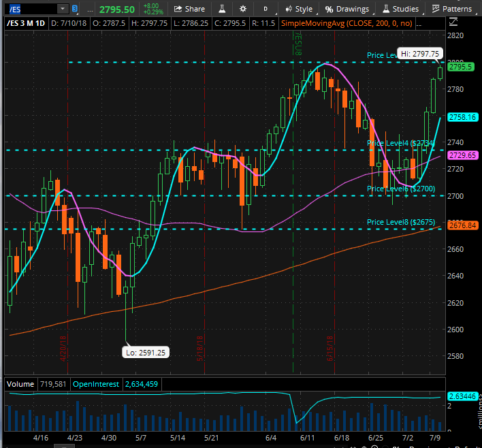Expand the '..' overflow after the study label

419,24
